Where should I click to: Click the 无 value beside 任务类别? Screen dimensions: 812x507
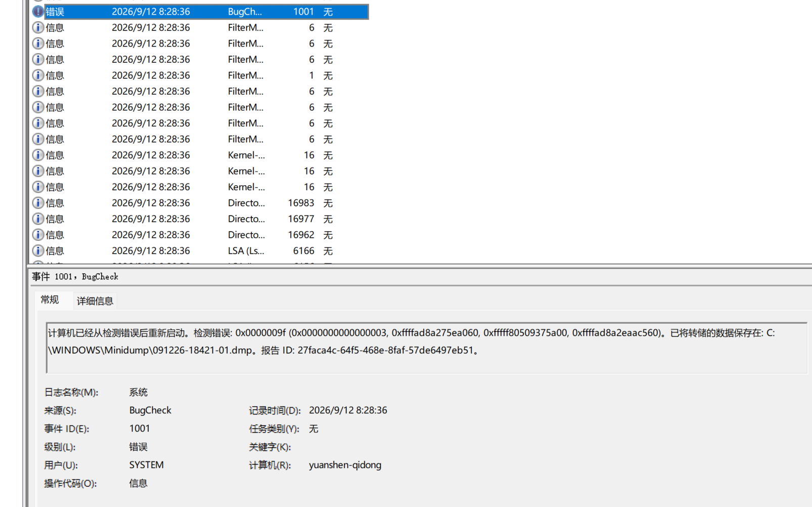(x=314, y=429)
